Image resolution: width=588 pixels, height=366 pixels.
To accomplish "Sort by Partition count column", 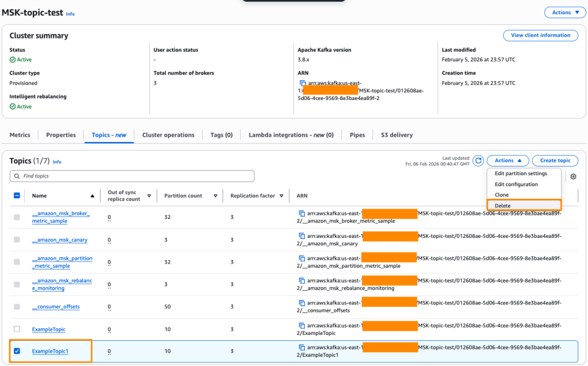I will click(215, 196).
